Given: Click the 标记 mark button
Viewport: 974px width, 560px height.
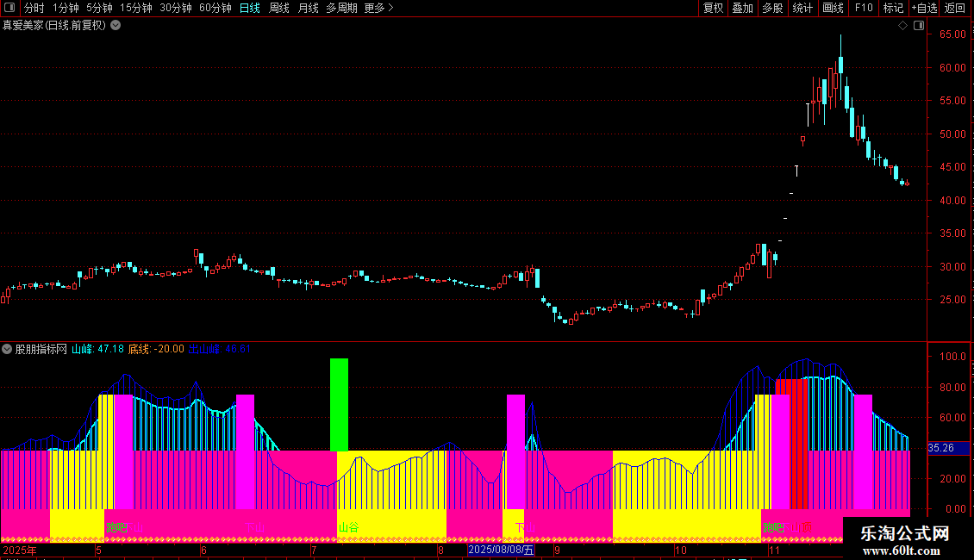Looking at the screenshot, I should (x=893, y=8).
